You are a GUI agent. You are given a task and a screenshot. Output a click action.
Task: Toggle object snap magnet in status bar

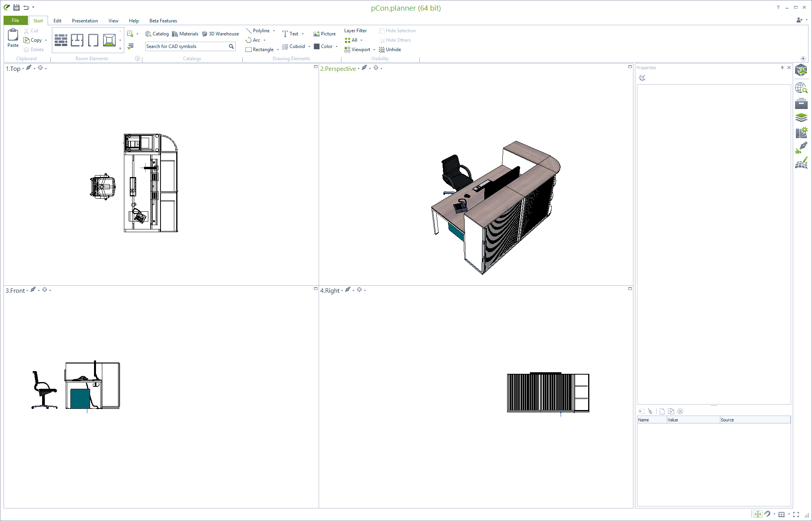[x=768, y=514]
